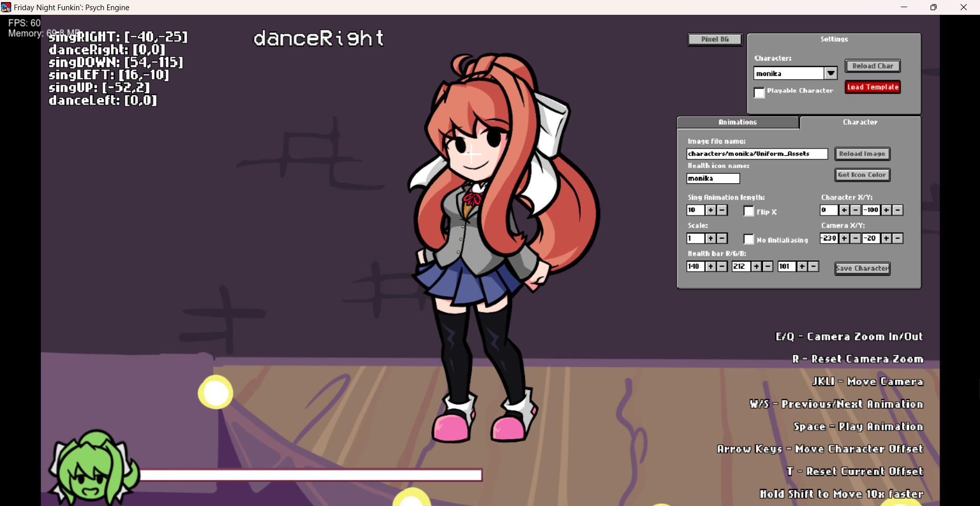Click the Pixel BG button
Screen dimensions: 980x506
715,39
